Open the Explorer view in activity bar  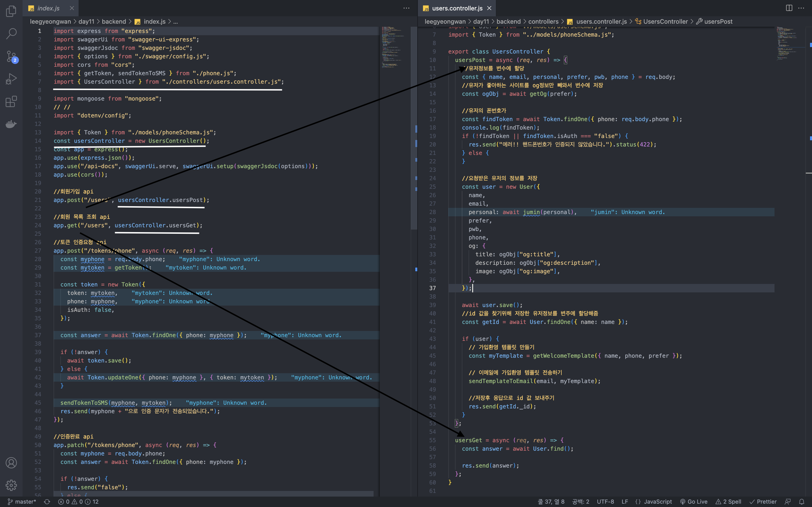pos(11,11)
